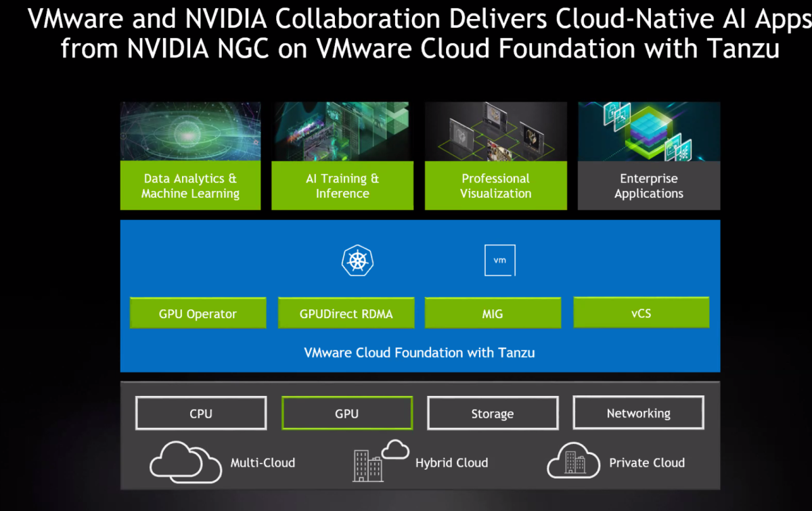812x511 pixels.
Task: Click the CPU outlined box
Action: (x=201, y=413)
